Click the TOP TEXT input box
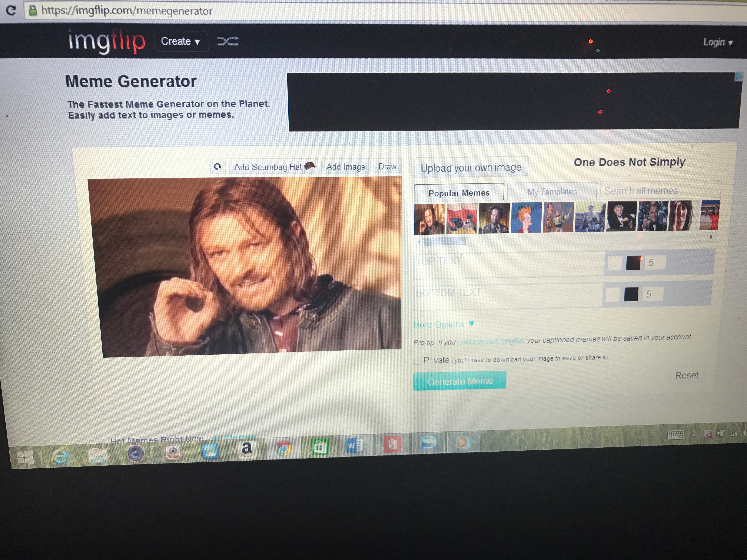Image resolution: width=747 pixels, height=560 pixels. (509, 265)
